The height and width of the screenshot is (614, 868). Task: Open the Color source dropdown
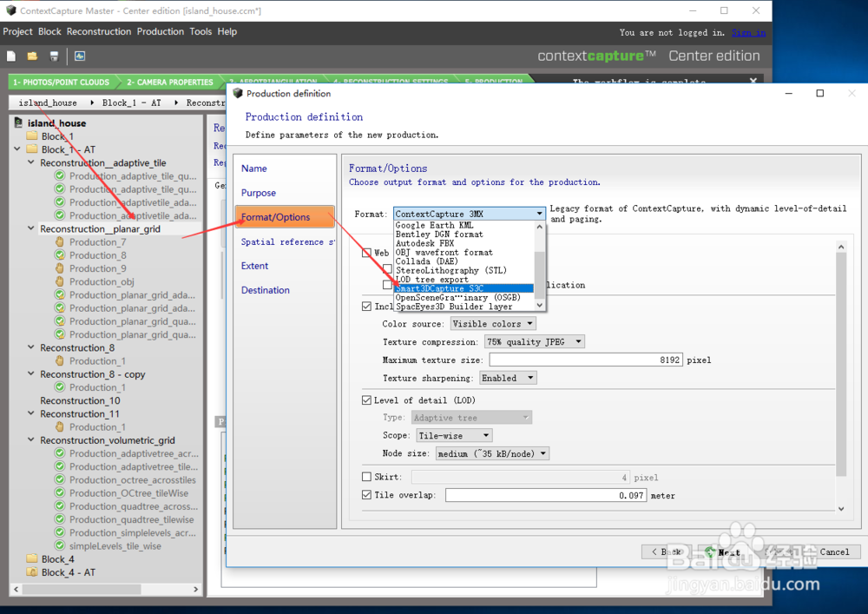(x=493, y=323)
